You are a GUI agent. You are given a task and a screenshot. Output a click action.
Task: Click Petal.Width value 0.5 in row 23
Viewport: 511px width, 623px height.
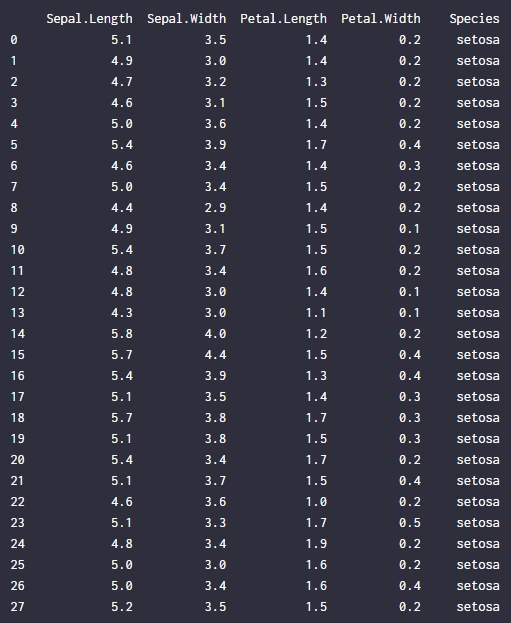click(410, 523)
